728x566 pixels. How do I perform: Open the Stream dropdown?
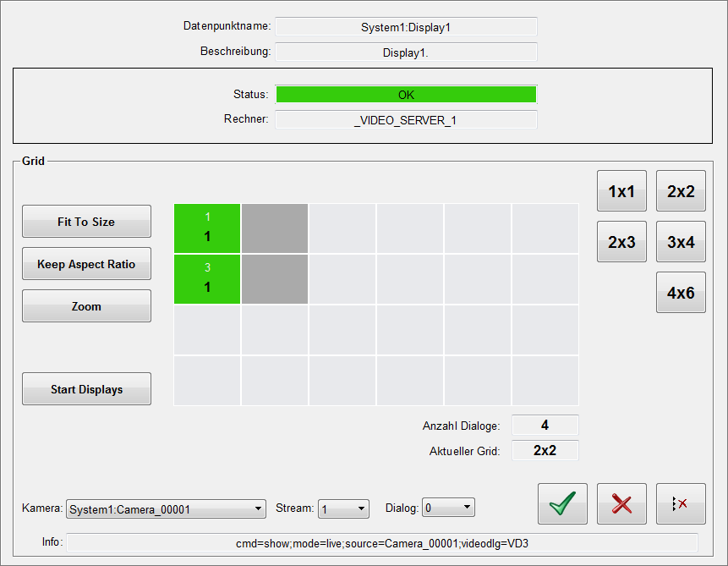pyautogui.click(x=343, y=508)
